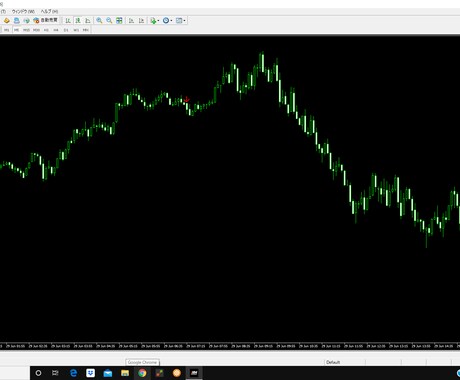Image resolution: width=460 pixels, height=380 pixels.
Task: Select the M1 timeframe
Action: click(6, 30)
